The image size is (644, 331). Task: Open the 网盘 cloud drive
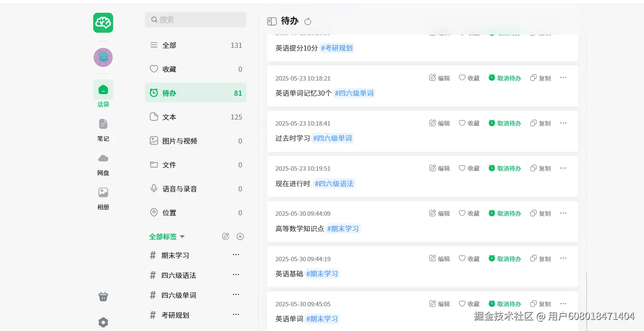(x=103, y=164)
